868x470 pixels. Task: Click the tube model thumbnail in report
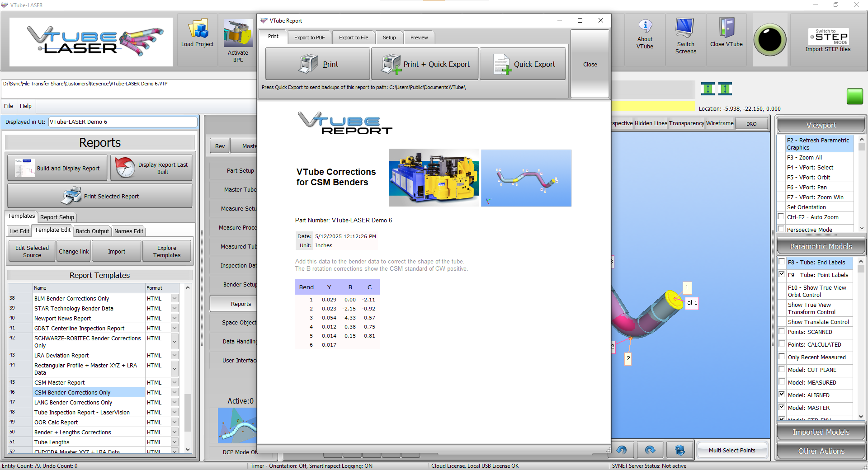tap(526, 178)
